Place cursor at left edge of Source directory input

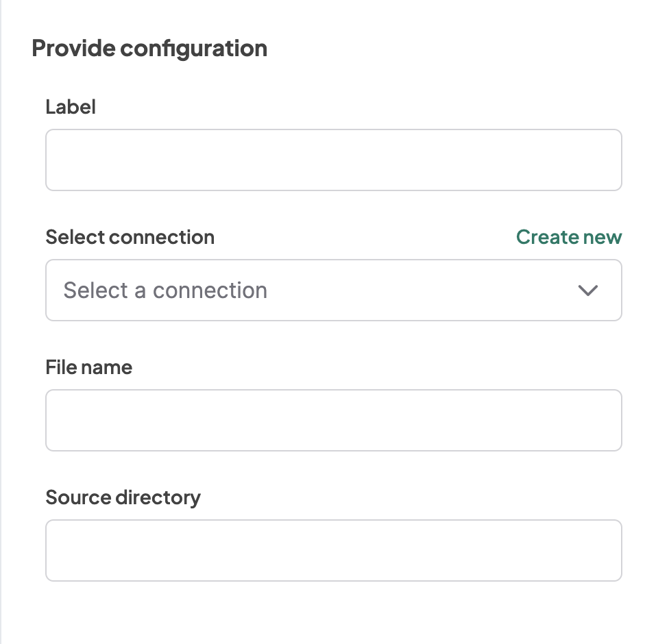tap(56, 551)
